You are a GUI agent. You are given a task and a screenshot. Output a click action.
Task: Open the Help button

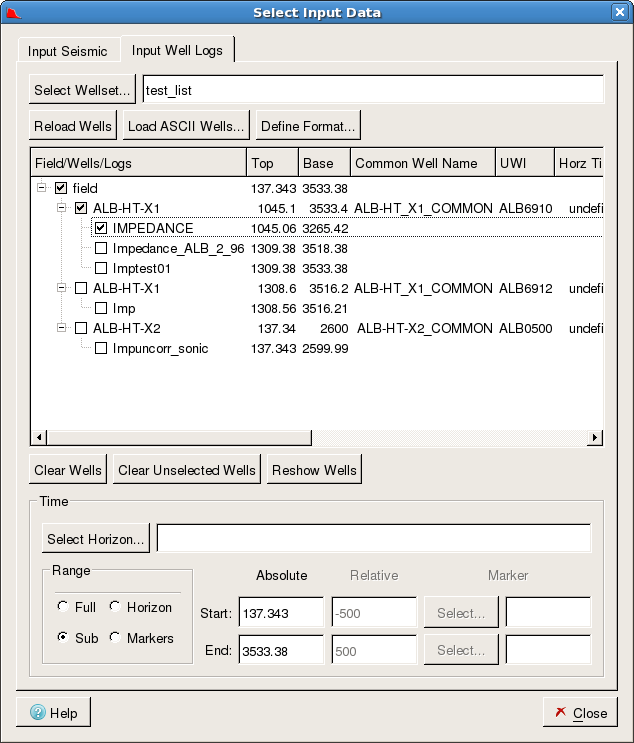click(53, 712)
